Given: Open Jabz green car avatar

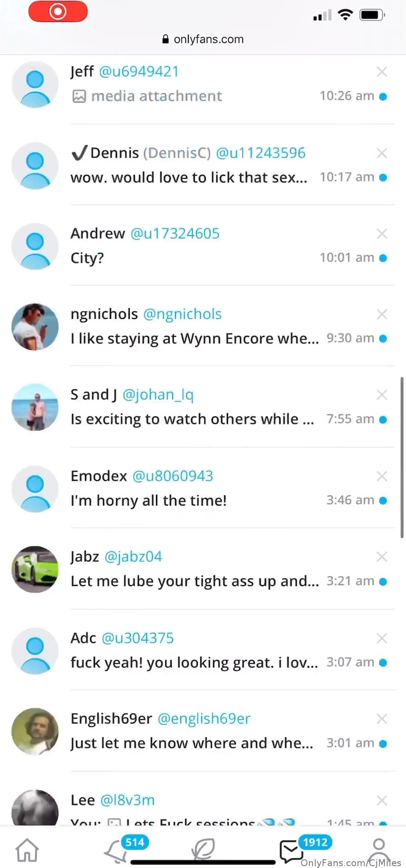Looking at the screenshot, I should coord(35,569).
